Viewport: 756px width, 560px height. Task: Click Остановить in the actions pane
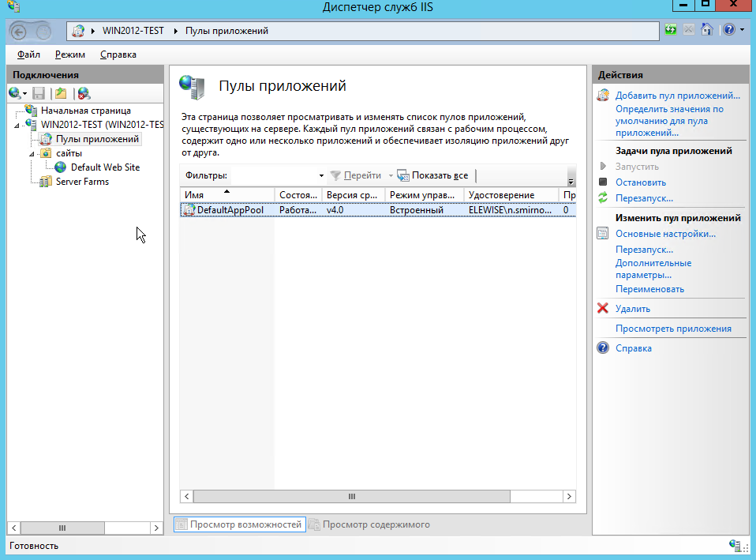[641, 182]
